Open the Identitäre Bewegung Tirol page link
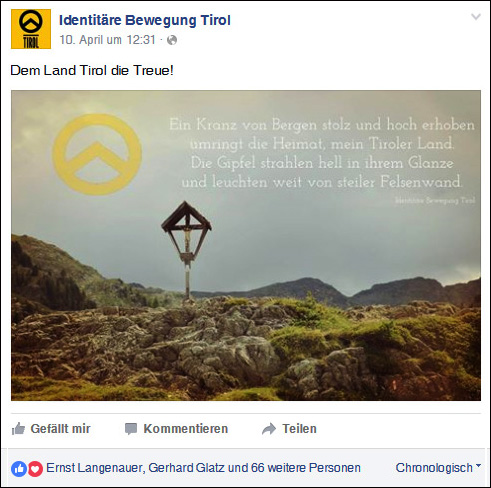The height and width of the screenshot is (488, 491). click(x=145, y=20)
